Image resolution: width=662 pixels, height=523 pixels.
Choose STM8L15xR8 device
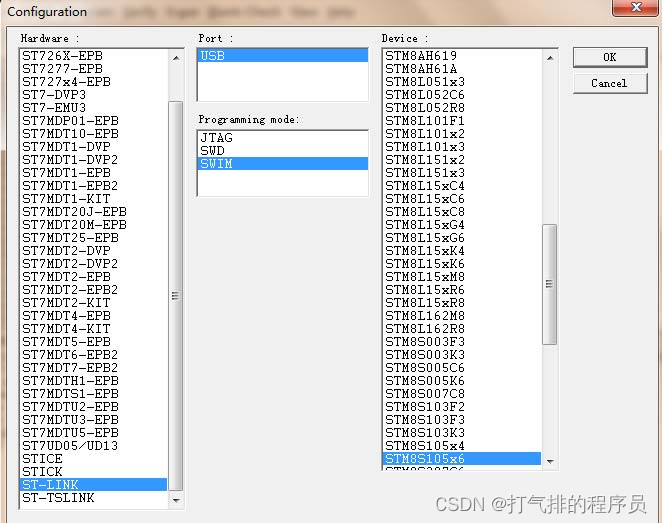tap(462, 303)
